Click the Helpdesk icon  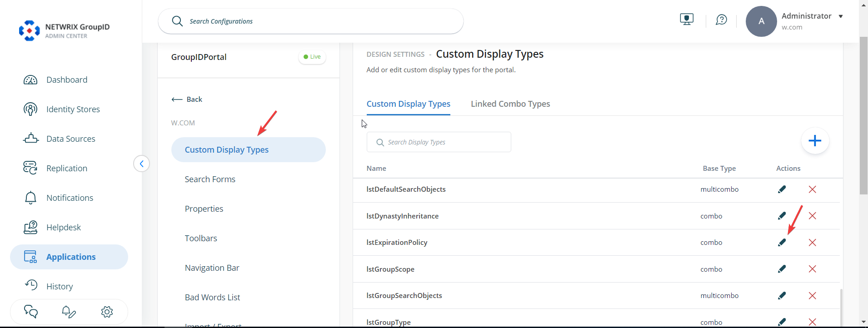coord(30,227)
